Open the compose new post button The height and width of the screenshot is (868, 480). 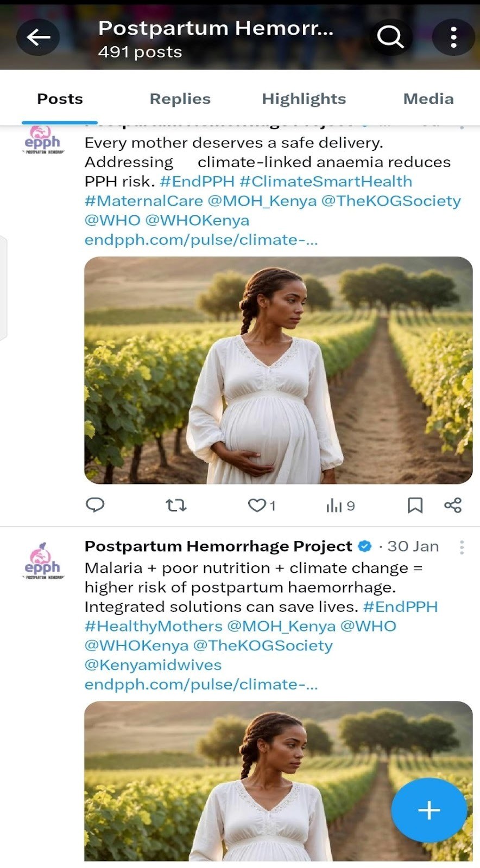pos(428,809)
